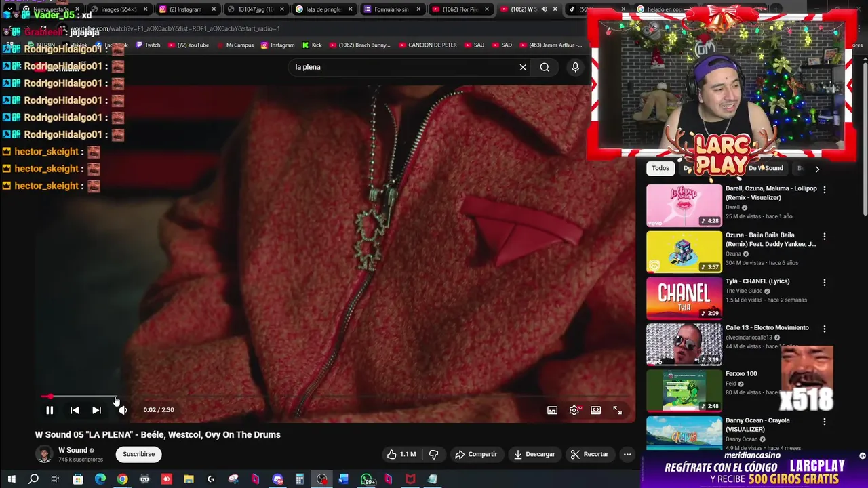The width and height of the screenshot is (868, 488).
Task: Open the James Arthur bookmark
Action: pyautogui.click(x=551, y=45)
